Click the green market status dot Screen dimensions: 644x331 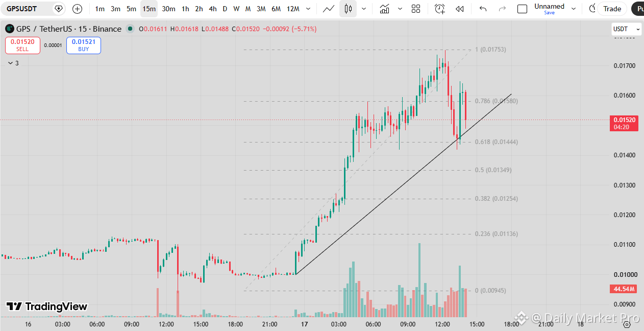coord(131,29)
